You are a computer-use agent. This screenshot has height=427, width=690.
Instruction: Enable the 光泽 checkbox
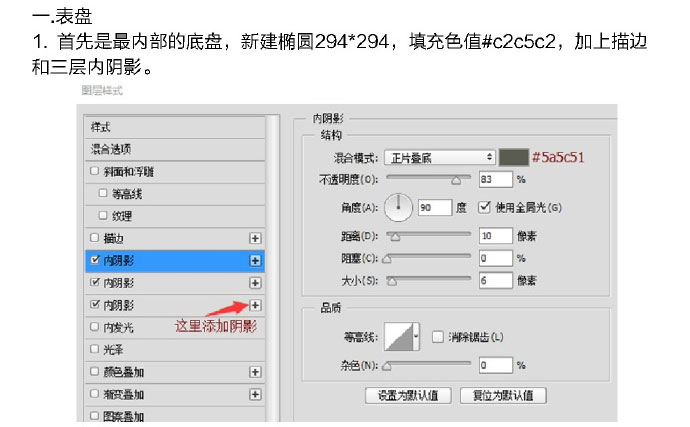94,349
